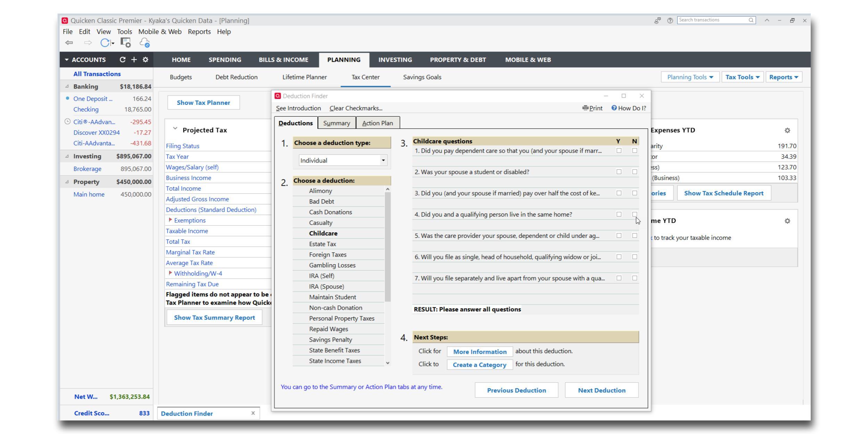The height and width of the screenshot is (434, 868).
Task: Switch to the Action Plan tab
Action: (x=377, y=123)
